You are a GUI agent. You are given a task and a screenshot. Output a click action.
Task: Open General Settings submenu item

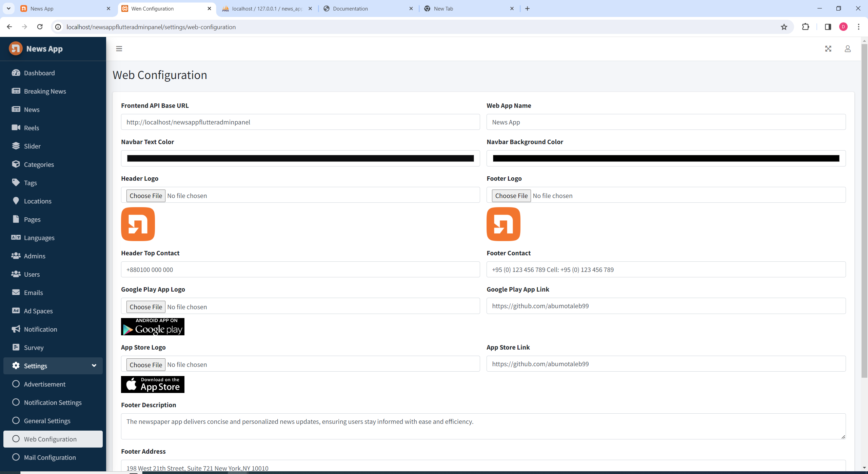coord(53,421)
